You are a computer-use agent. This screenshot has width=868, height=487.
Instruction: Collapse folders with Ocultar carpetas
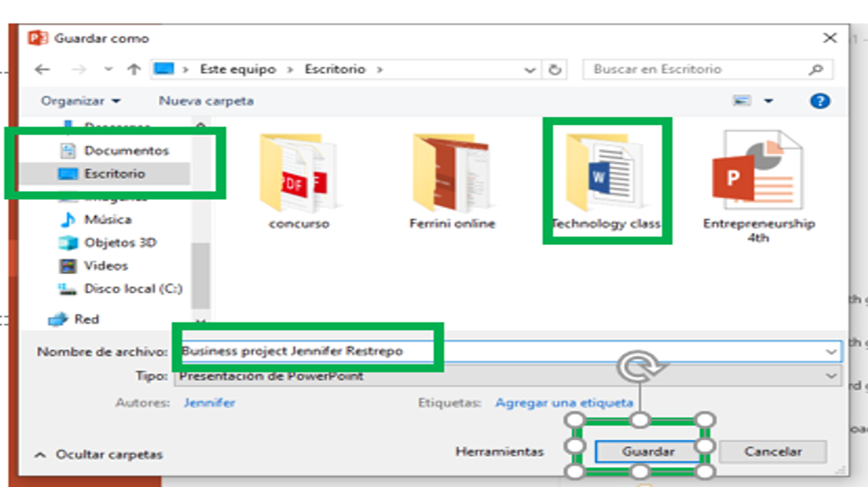[x=99, y=455]
